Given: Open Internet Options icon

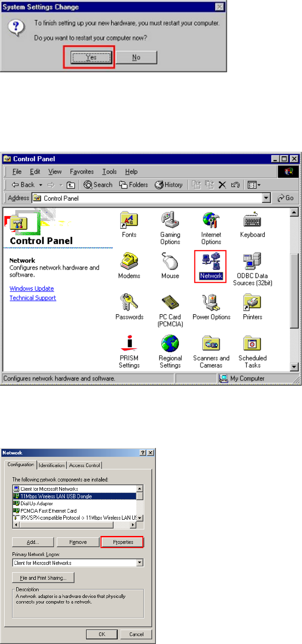Looking at the screenshot, I should coord(211,229).
